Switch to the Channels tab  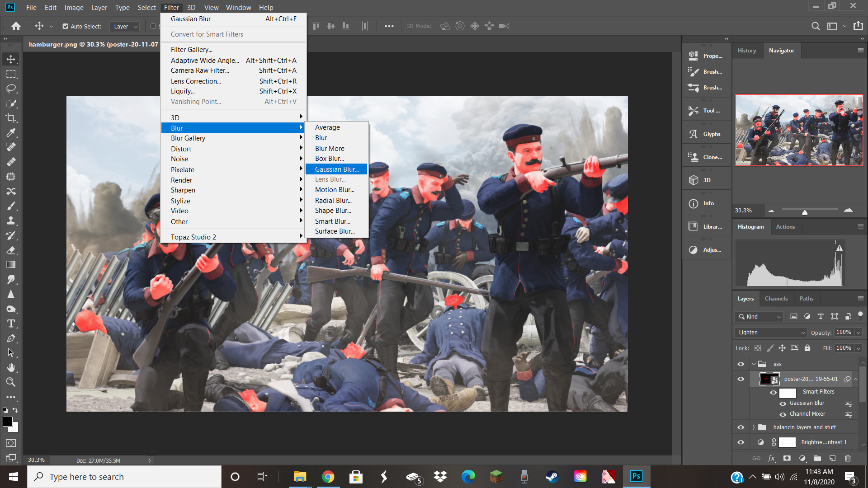tap(776, 299)
